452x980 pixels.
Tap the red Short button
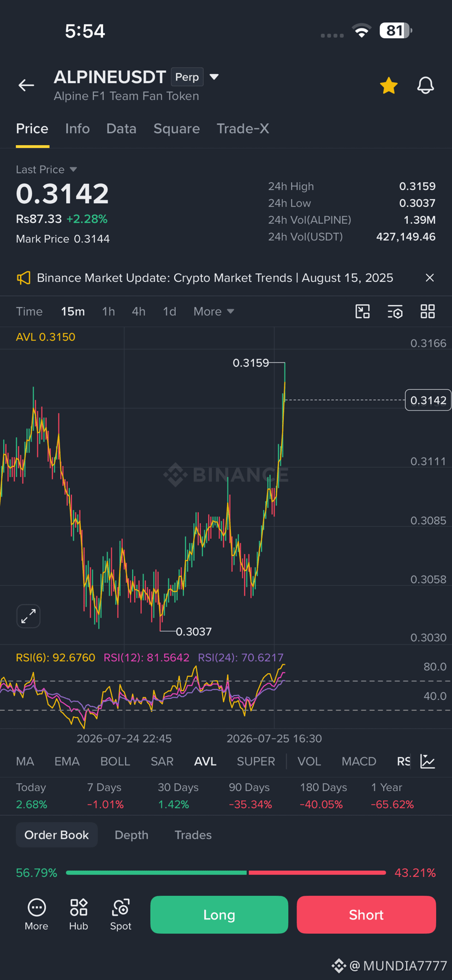[x=366, y=915]
